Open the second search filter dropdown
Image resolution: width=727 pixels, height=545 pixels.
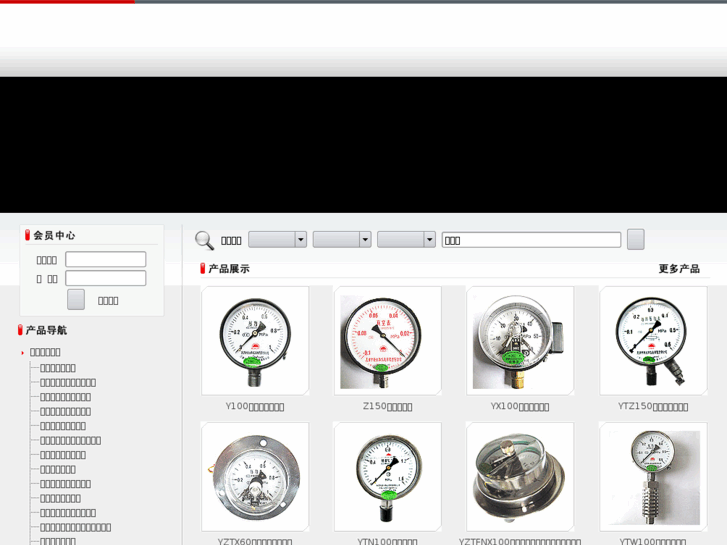tap(342, 239)
